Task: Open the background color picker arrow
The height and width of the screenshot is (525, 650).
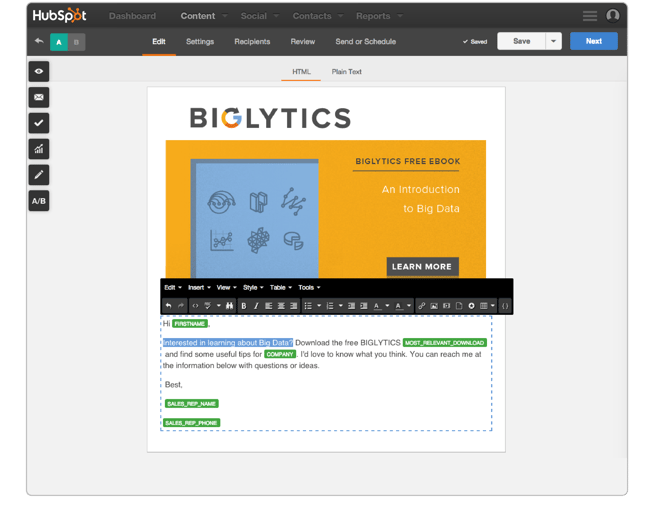Action: (x=409, y=306)
